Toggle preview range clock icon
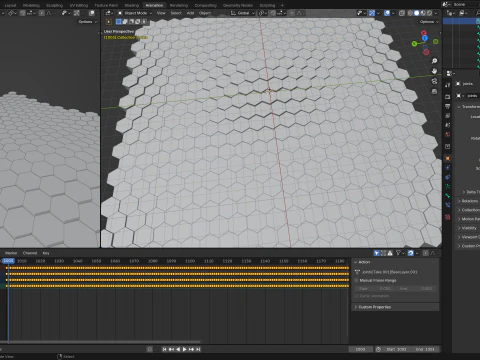The height and width of the screenshot is (360, 480). pyautogui.click(x=378, y=349)
